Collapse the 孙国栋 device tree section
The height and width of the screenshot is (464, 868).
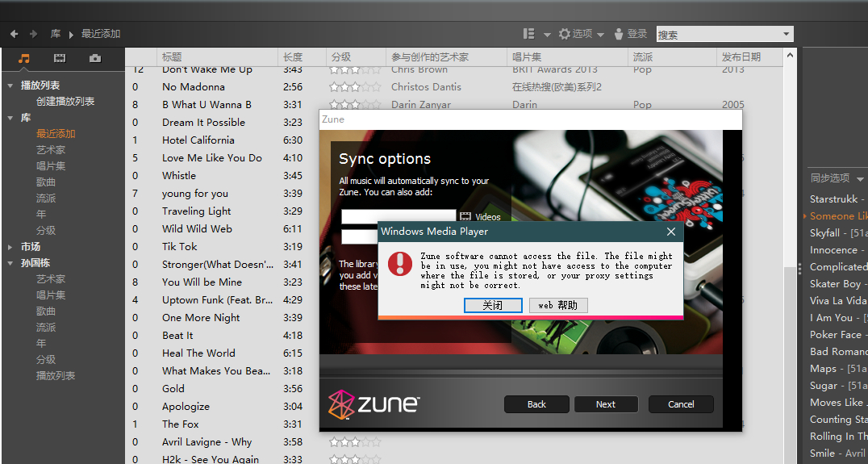coord(10,263)
